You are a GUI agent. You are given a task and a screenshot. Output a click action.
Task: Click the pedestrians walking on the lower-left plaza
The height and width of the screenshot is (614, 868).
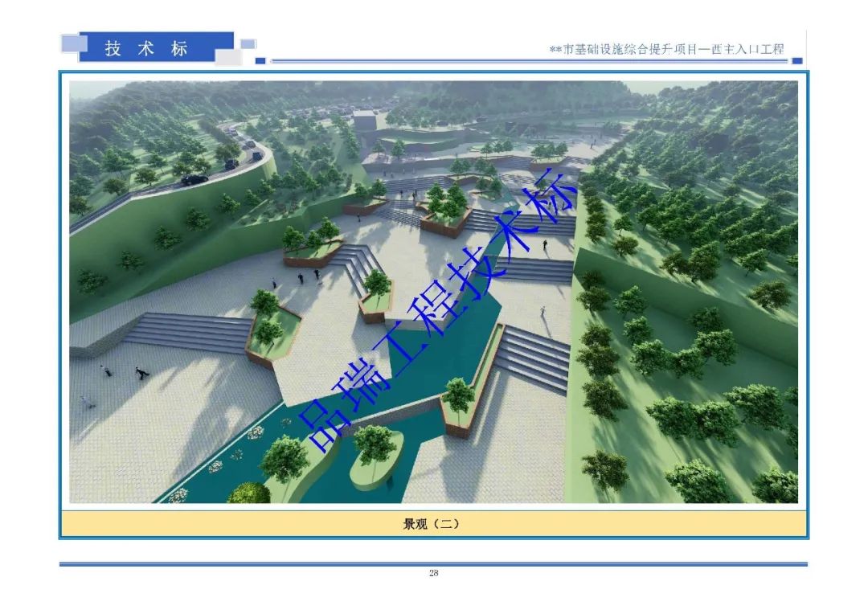pos(121,374)
